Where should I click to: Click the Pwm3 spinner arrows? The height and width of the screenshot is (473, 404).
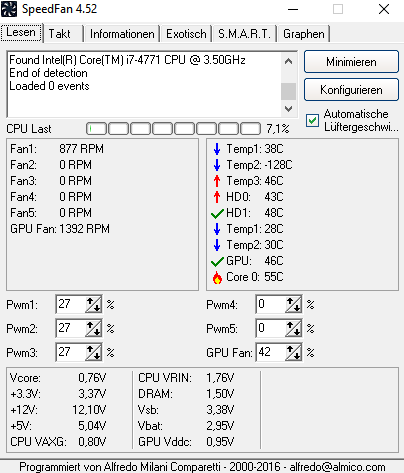click(93, 352)
